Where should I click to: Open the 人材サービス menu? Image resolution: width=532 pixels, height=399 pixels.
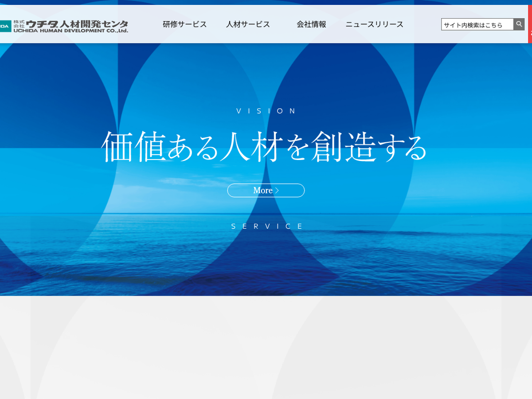[248, 24]
